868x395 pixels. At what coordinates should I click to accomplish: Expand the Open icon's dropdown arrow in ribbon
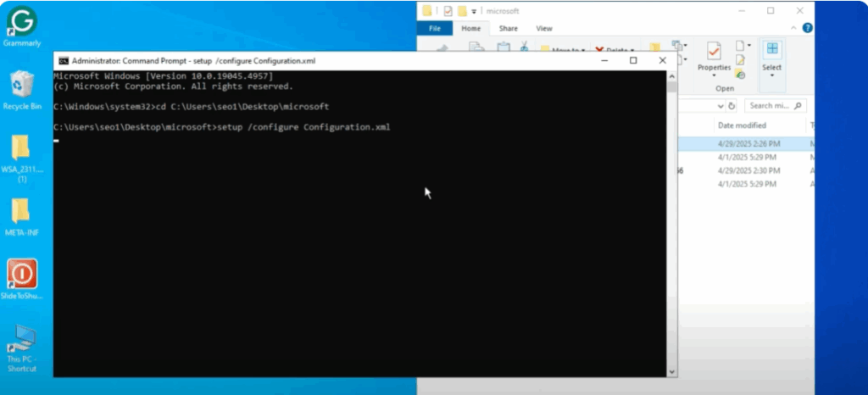(x=749, y=46)
